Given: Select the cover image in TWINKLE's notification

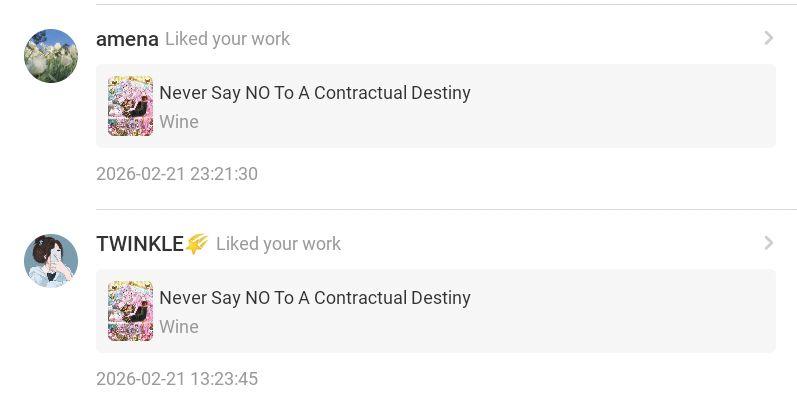Looking at the screenshot, I should coord(130,311).
